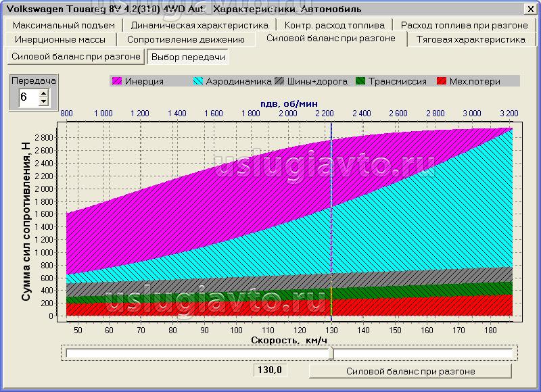Select the Выбор передачи sub-tab
The image size is (541, 392).
(x=188, y=57)
